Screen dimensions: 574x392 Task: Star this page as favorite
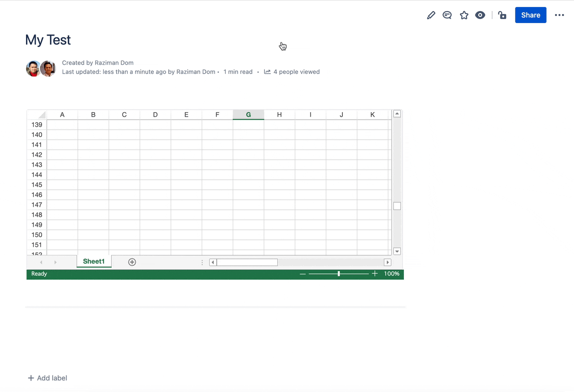[x=464, y=16]
